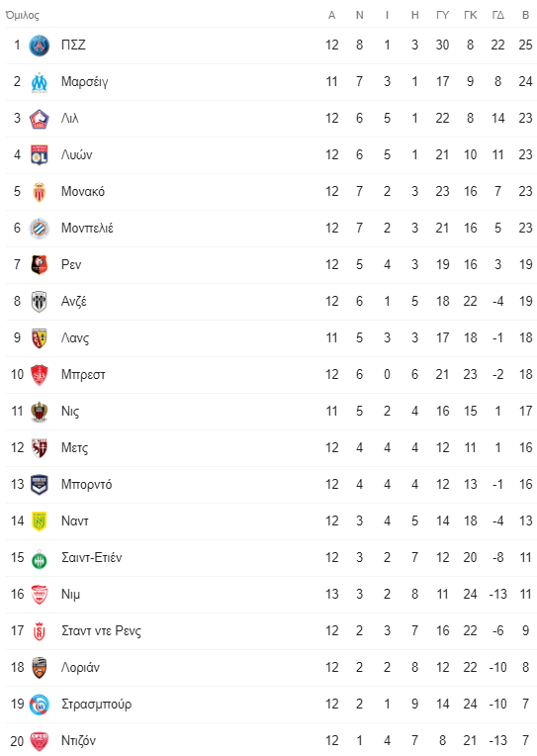Click the Στρασμπούρ club badge
The image size is (537, 756).
click(39, 705)
